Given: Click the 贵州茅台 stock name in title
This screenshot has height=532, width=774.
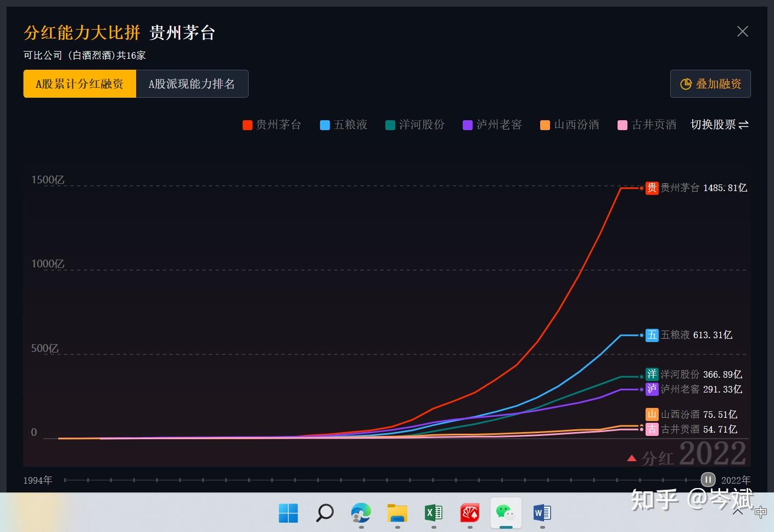Looking at the screenshot, I should 182,33.
